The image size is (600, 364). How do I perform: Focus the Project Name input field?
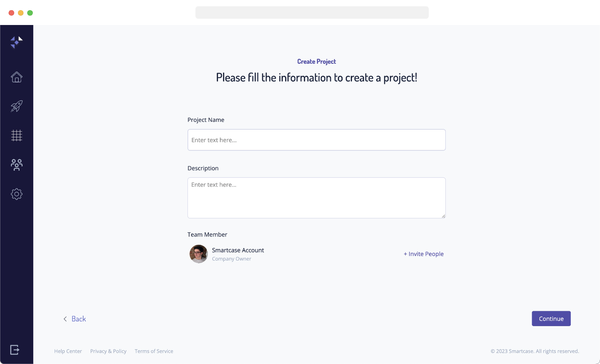316,140
